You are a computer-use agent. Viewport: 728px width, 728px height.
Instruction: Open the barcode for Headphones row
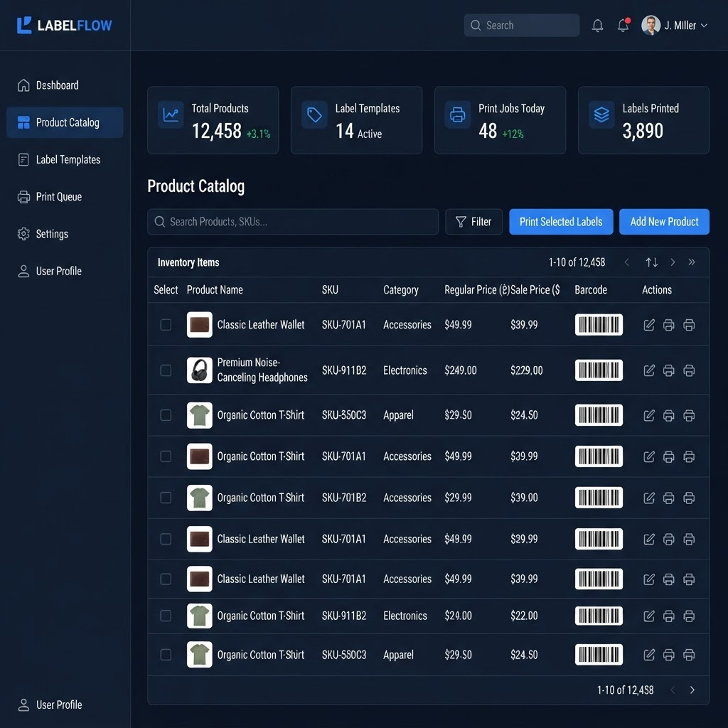pos(599,370)
